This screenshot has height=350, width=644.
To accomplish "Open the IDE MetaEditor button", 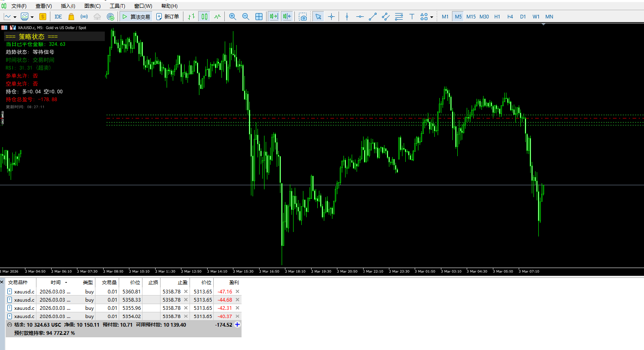I will coord(58,16).
